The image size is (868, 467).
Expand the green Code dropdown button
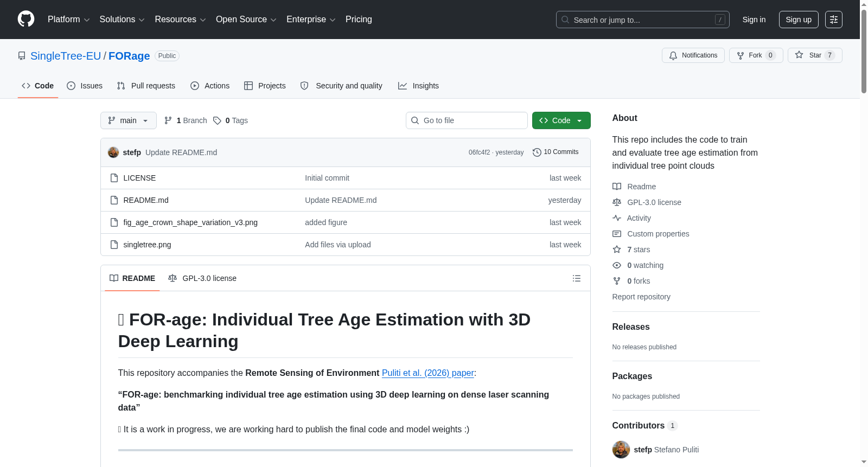pos(561,120)
